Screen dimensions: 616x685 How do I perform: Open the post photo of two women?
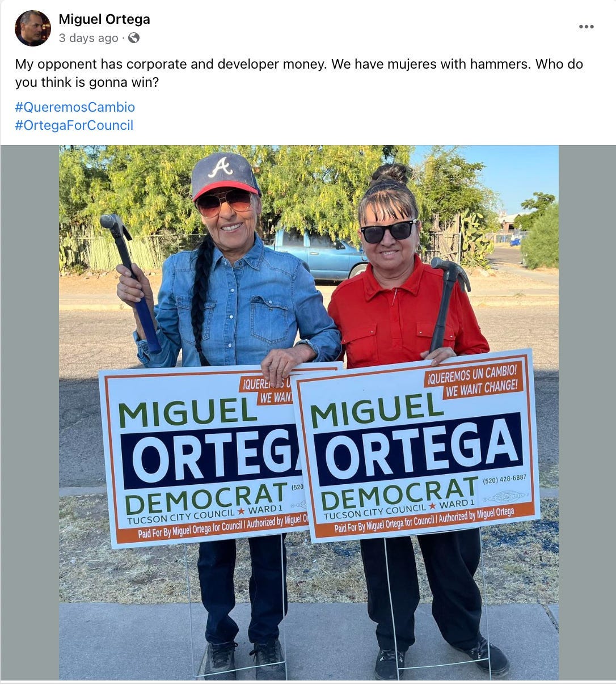point(309,412)
